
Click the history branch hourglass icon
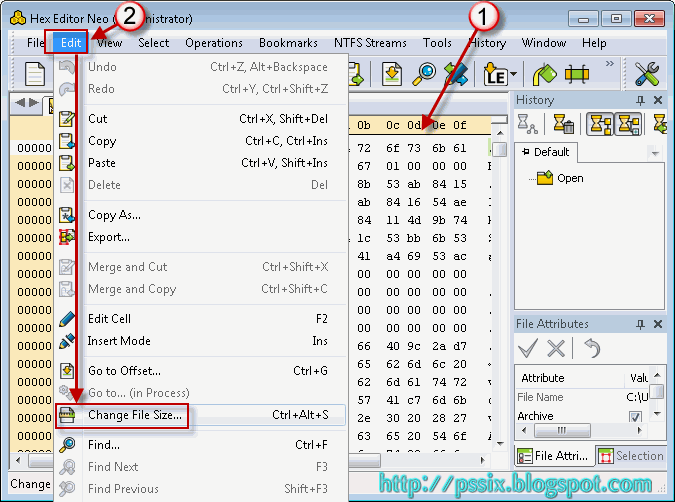(x=527, y=124)
